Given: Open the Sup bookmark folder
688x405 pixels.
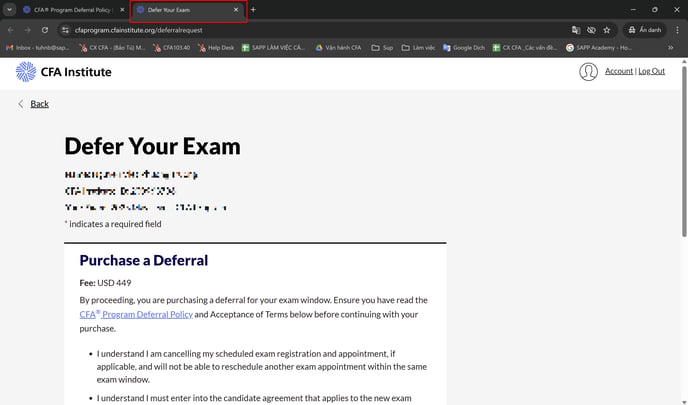Looking at the screenshot, I should coord(381,47).
